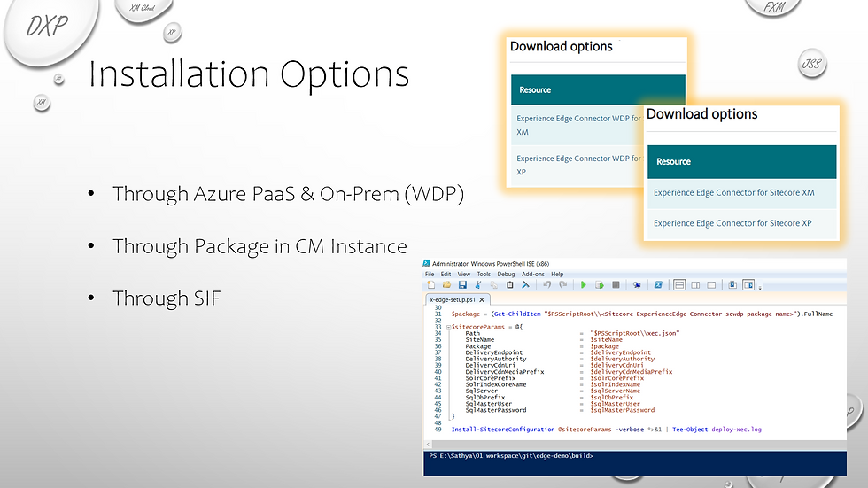Open the Debug menu
868x488 pixels.
pyautogui.click(x=506, y=274)
